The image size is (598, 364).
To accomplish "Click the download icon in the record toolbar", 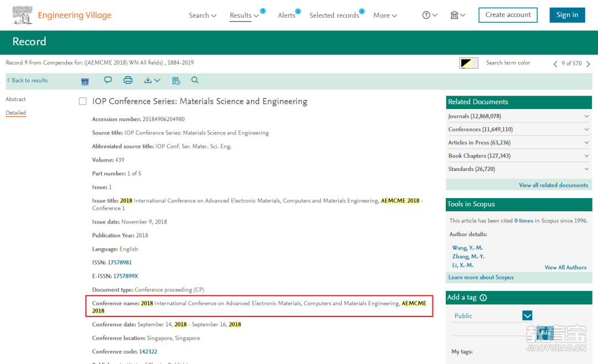I will 148,80.
